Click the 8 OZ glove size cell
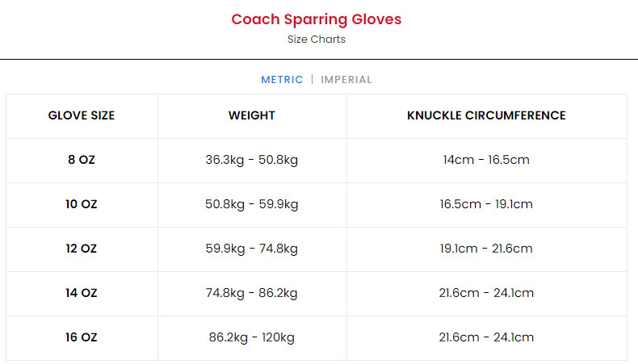The height and width of the screenshot is (364, 638). pos(82,160)
